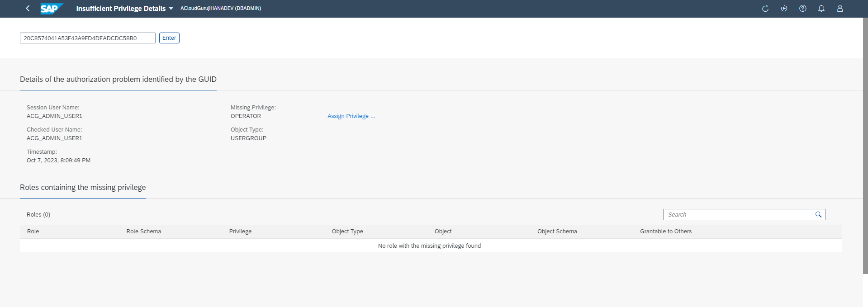This screenshot has height=307, width=868.
Task: Select the ACloudGurujiHANADEV (DBADMIN) database label
Action: pyautogui.click(x=221, y=9)
